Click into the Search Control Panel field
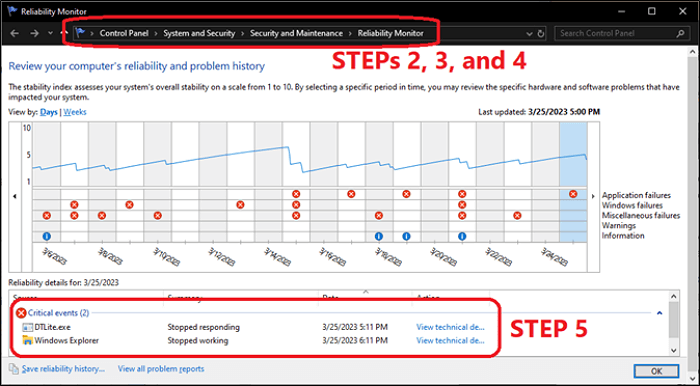The height and width of the screenshot is (386, 700). pos(616,33)
